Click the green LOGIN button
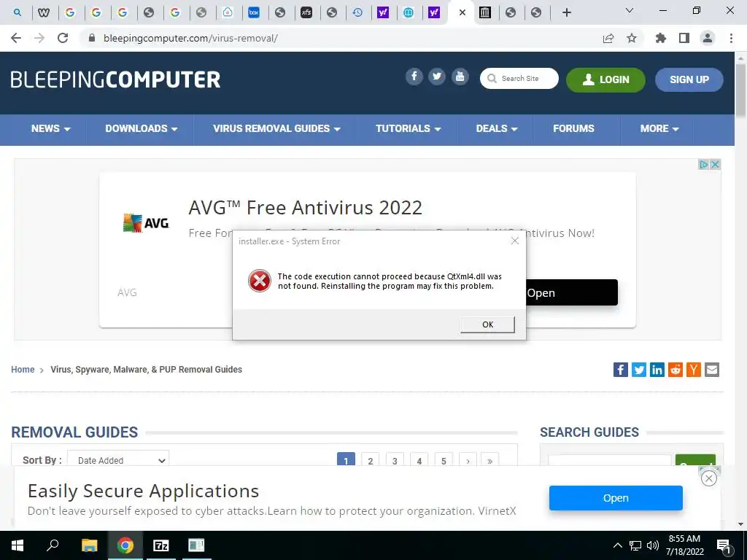Image resolution: width=747 pixels, height=560 pixels. coord(605,79)
